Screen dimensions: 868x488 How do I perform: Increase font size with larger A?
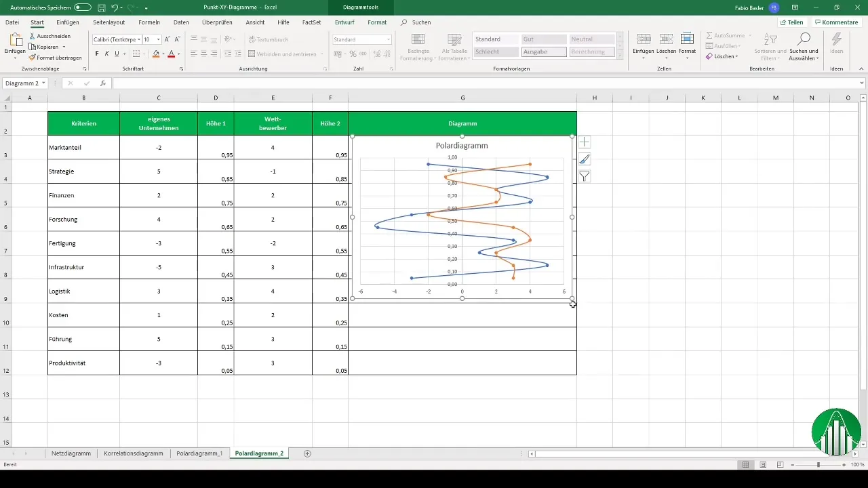click(x=168, y=39)
